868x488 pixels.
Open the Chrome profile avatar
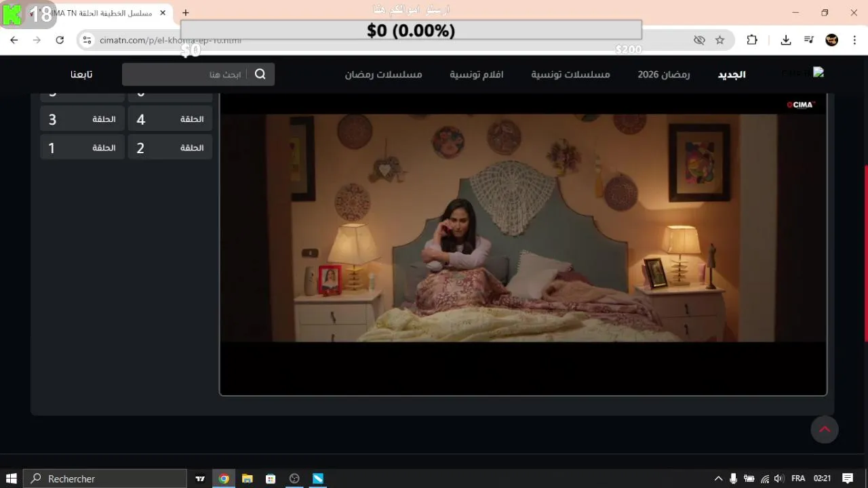[832, 40]
